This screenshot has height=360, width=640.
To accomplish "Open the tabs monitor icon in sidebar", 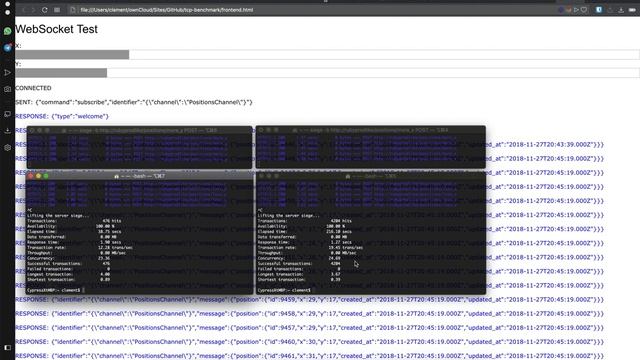I will 7,114.
